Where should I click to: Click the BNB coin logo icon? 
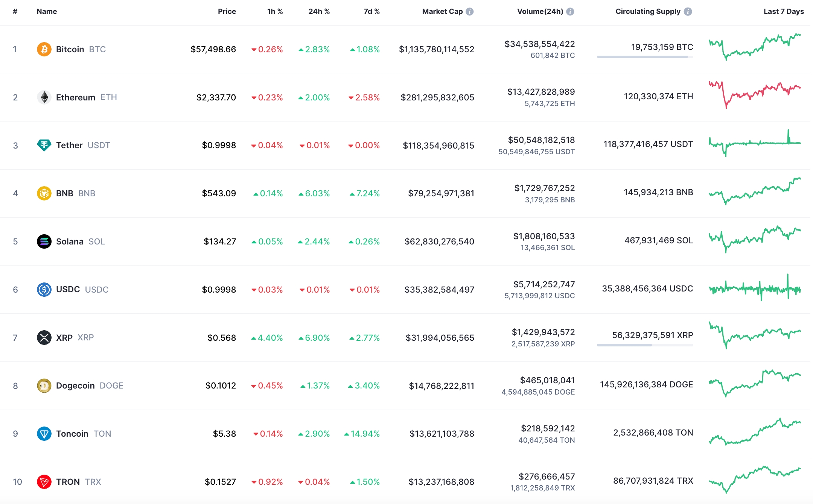[44, 193]
